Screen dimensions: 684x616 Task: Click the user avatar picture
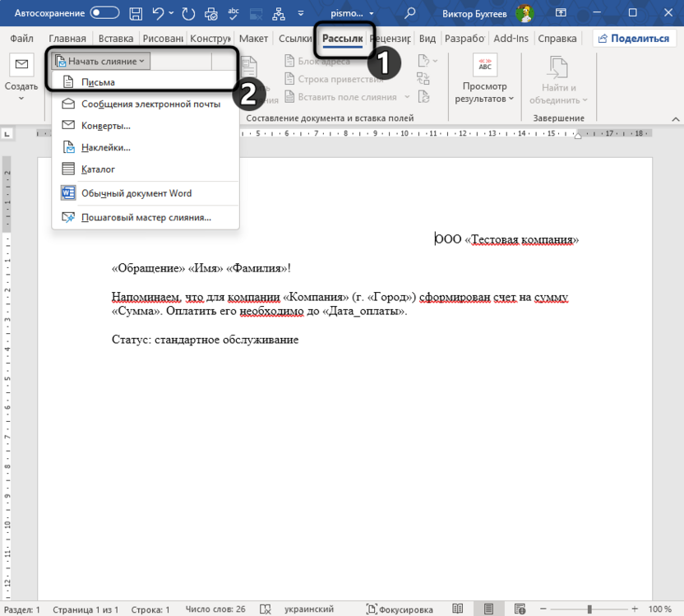point(525,13)
